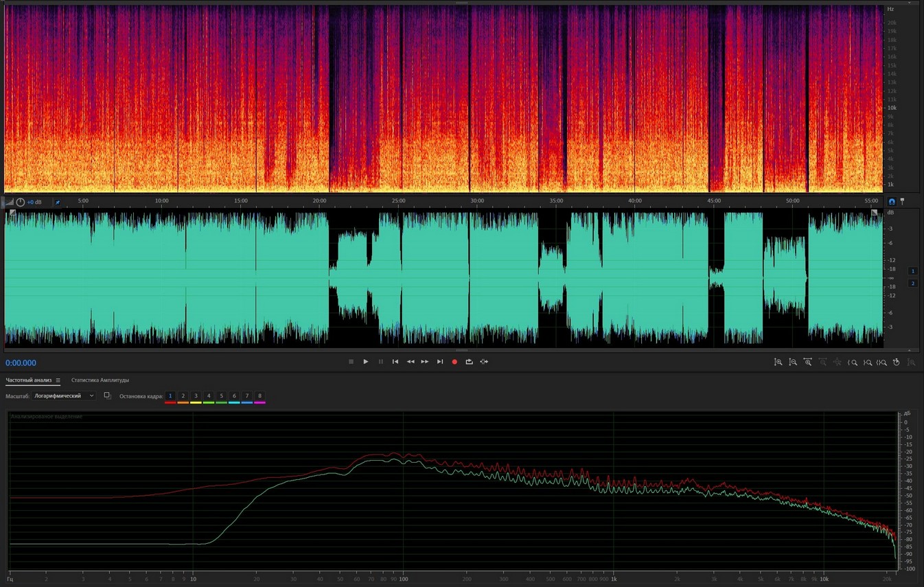The height and width of the screenshot is (587, 924).
Task: Zoom to selection in-point
Action: (x=853, y=362)
